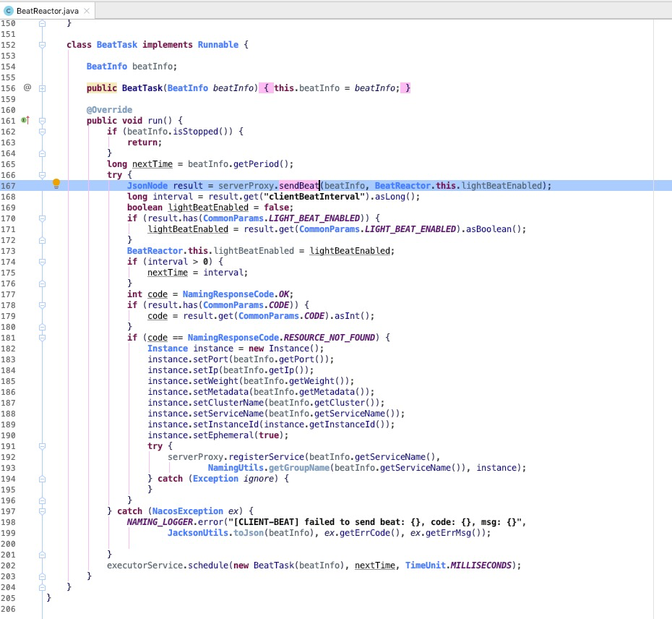Click the fold end marker on line 203
The height and width of the screenshot is (619, 672).
(42, 576)
